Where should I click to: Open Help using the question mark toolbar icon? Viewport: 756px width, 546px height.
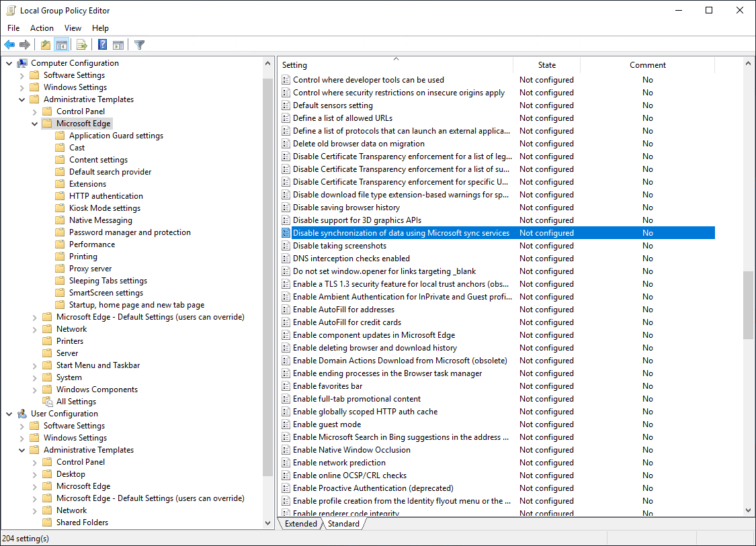point(101,44)
